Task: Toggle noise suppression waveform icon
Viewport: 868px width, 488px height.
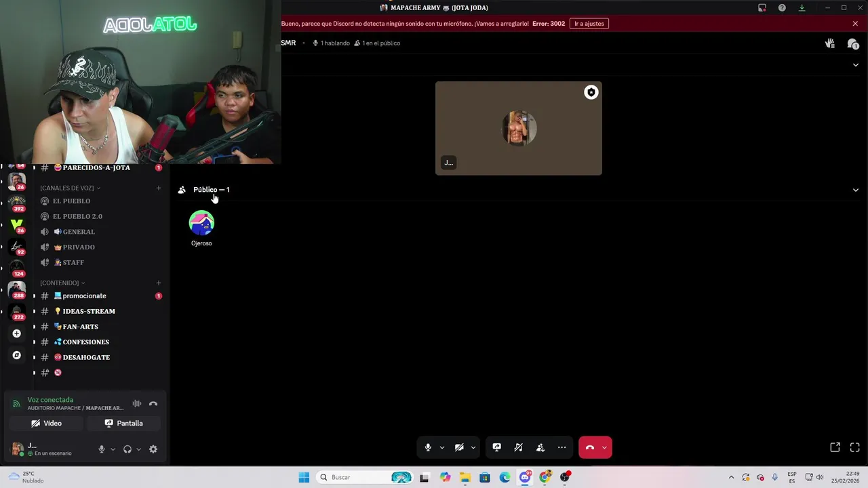Action: pos(137,404)
